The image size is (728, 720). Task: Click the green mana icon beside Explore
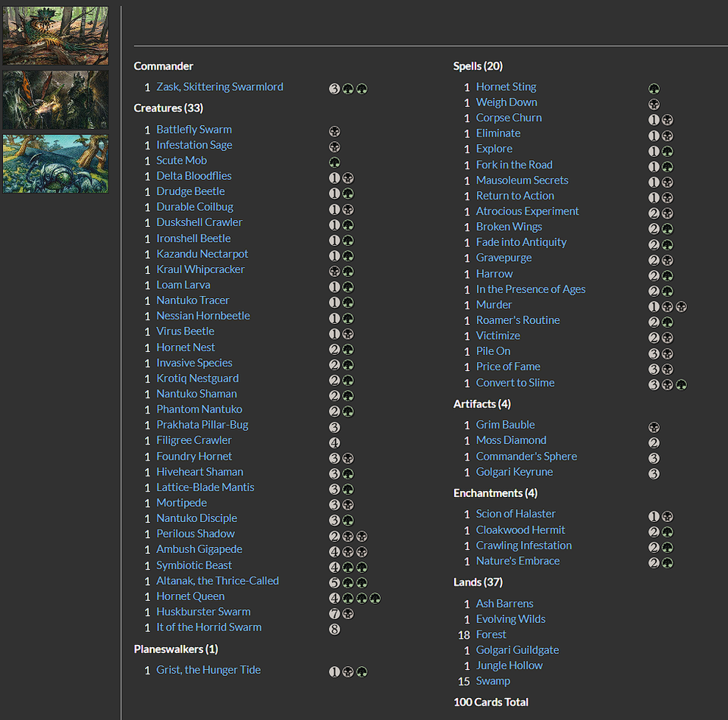coord(667,151)
